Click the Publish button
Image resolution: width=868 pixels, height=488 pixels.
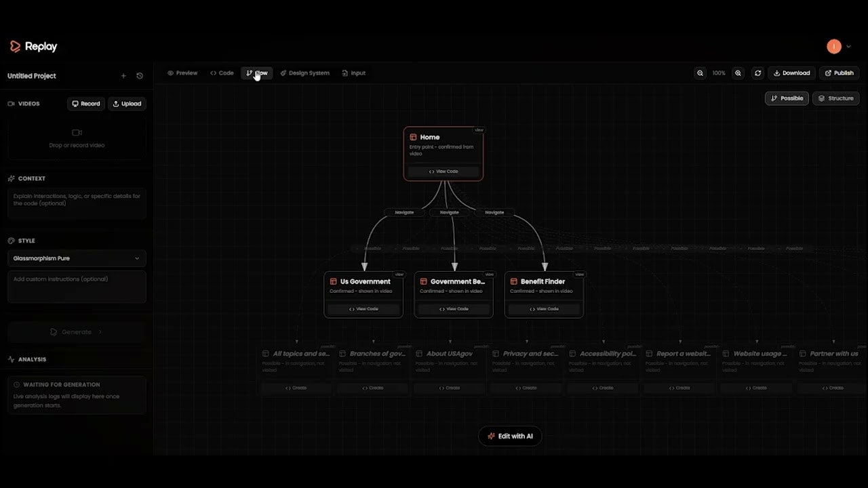coord(839,73)
